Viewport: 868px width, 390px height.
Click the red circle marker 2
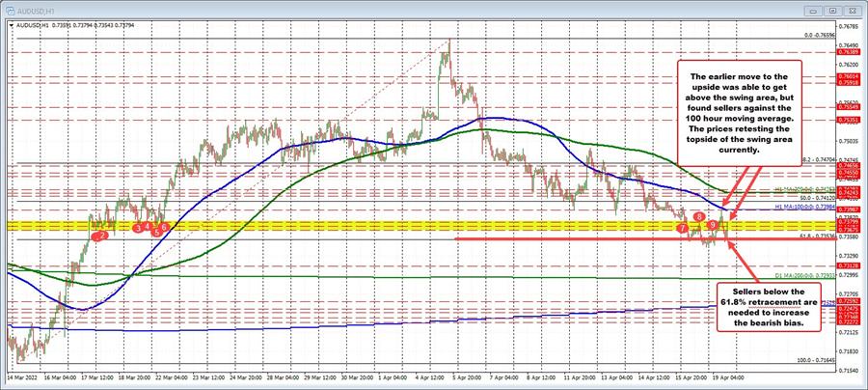(101, 236)
